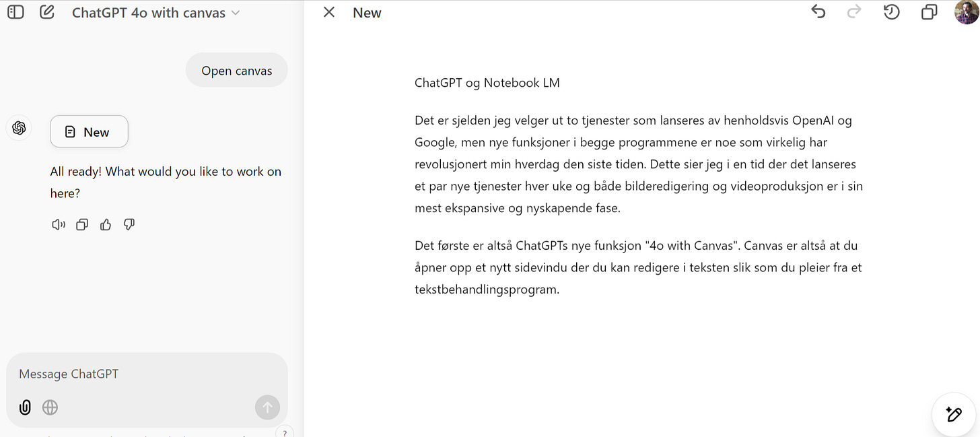
Task: Redo the canvas edit
Action: [854, 12]
